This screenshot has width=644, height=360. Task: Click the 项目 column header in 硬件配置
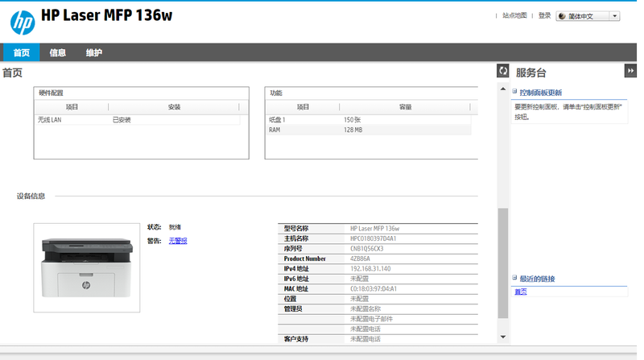coord(72,107)
